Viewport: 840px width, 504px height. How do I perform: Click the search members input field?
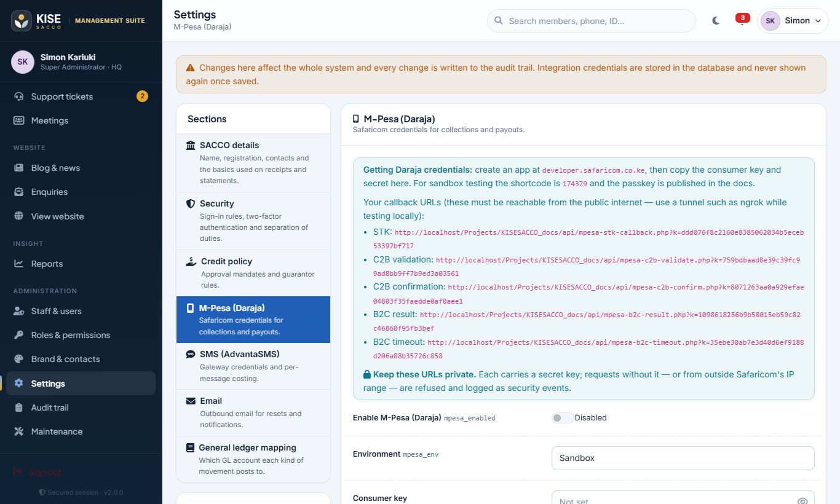[592, 21]
